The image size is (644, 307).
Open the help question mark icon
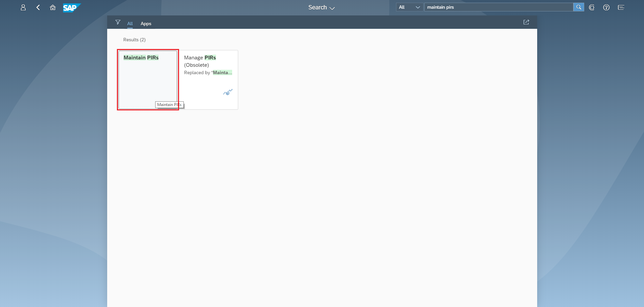point(606,7)
